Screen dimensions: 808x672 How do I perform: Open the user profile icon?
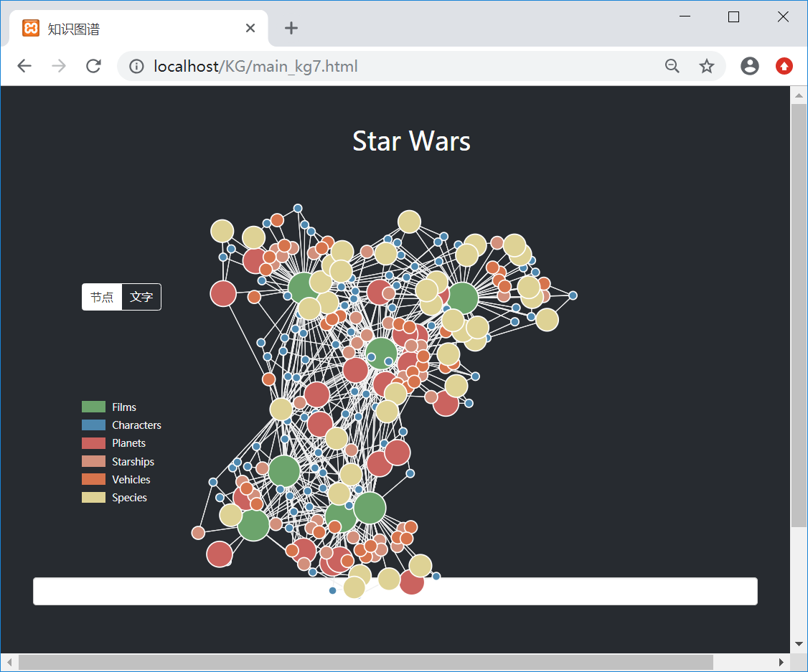pos(750,66)
